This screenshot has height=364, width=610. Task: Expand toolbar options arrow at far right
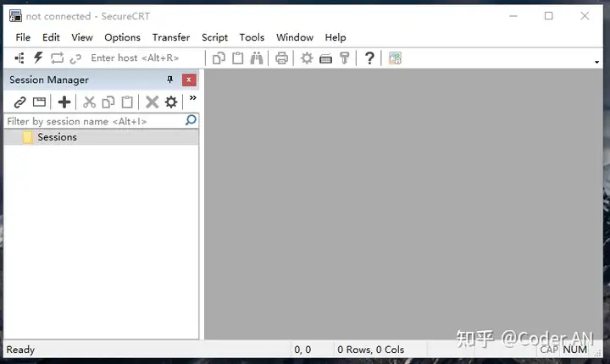pos(596,63)
